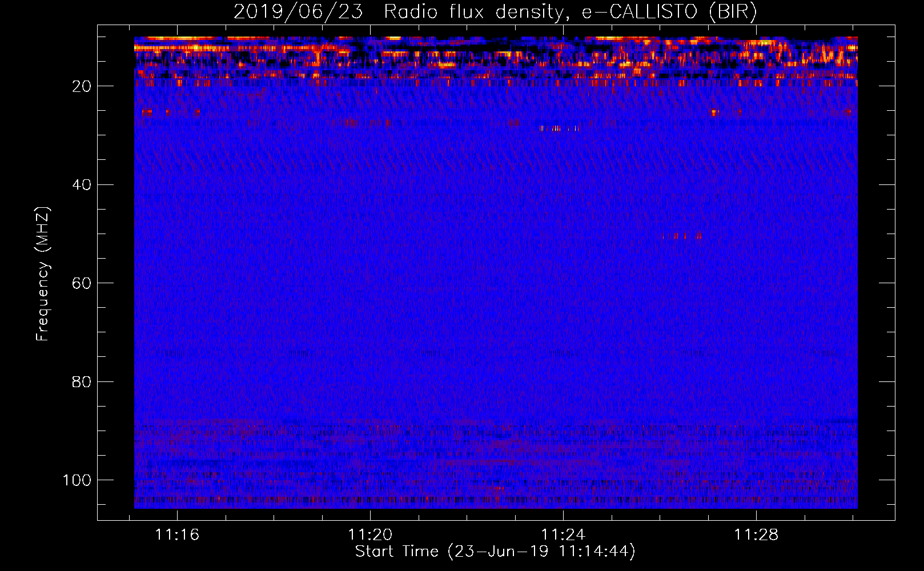924x571 pixels.
Task: Click the '100' frequency tick label
Action: coord(77,480)
